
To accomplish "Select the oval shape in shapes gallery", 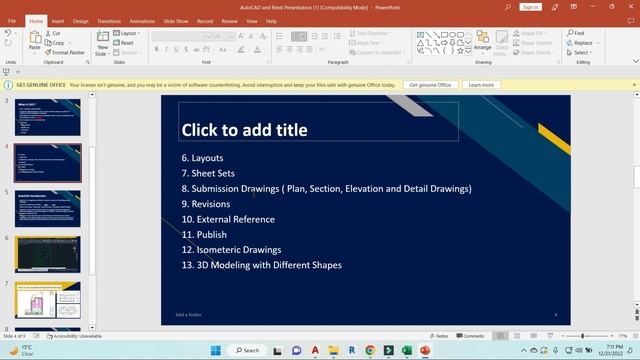I will [x=452, y=35].
